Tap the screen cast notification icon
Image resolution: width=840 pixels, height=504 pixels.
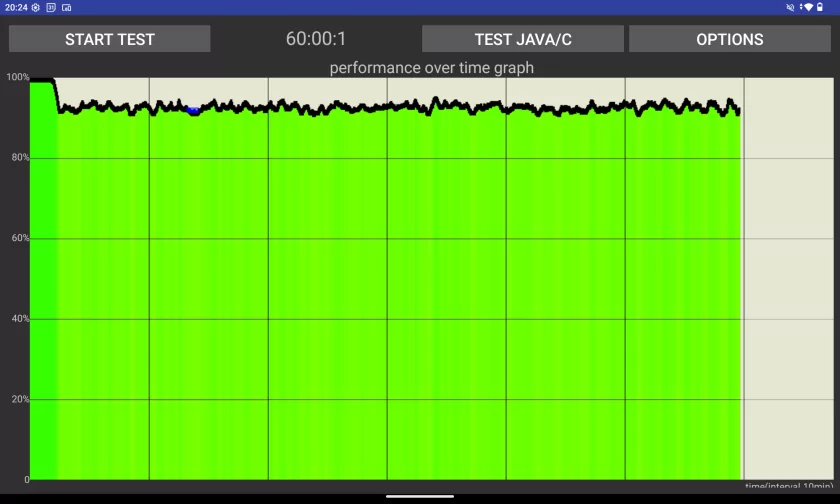(x=66, y=7)
